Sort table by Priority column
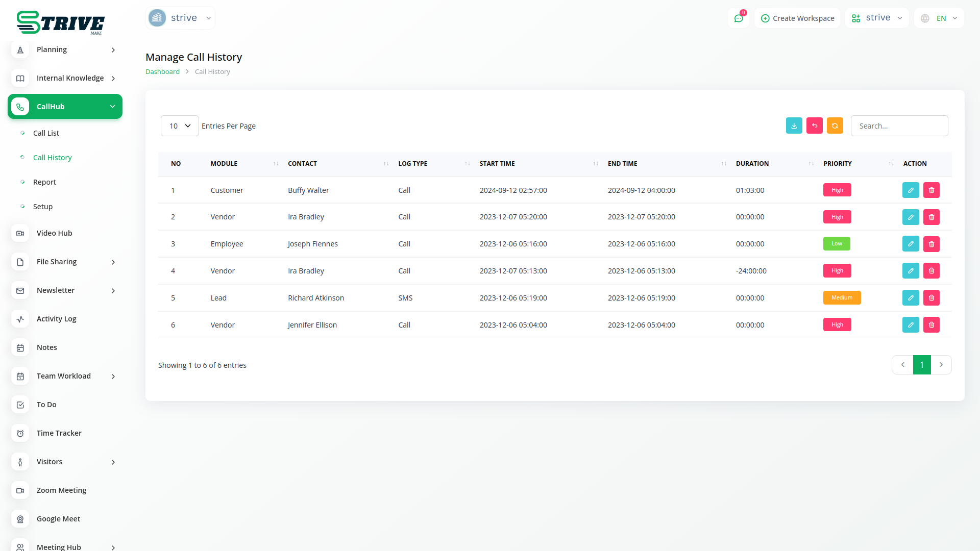The image size is (980, 551). [838, 163]
